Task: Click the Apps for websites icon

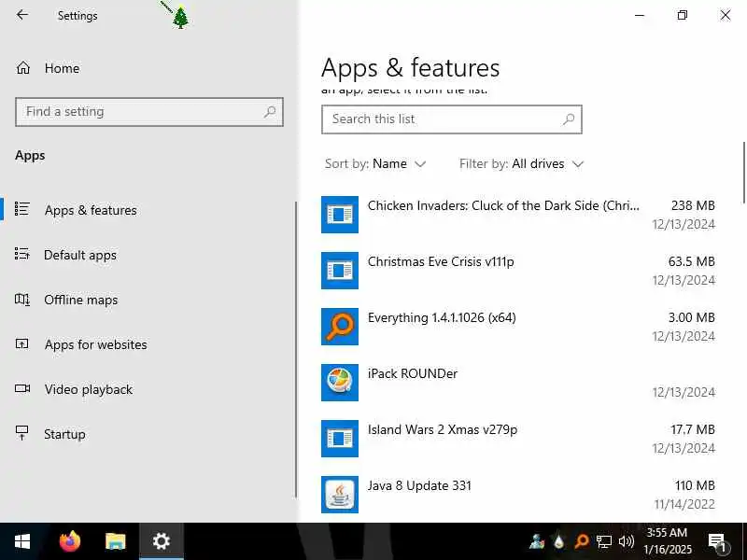Action: (21, 343)
